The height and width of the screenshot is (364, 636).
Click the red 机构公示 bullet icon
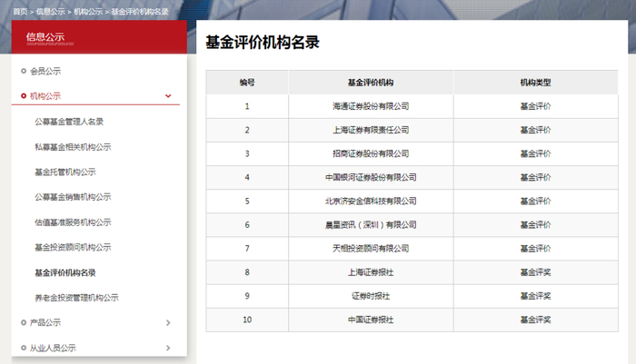[24, 96]
